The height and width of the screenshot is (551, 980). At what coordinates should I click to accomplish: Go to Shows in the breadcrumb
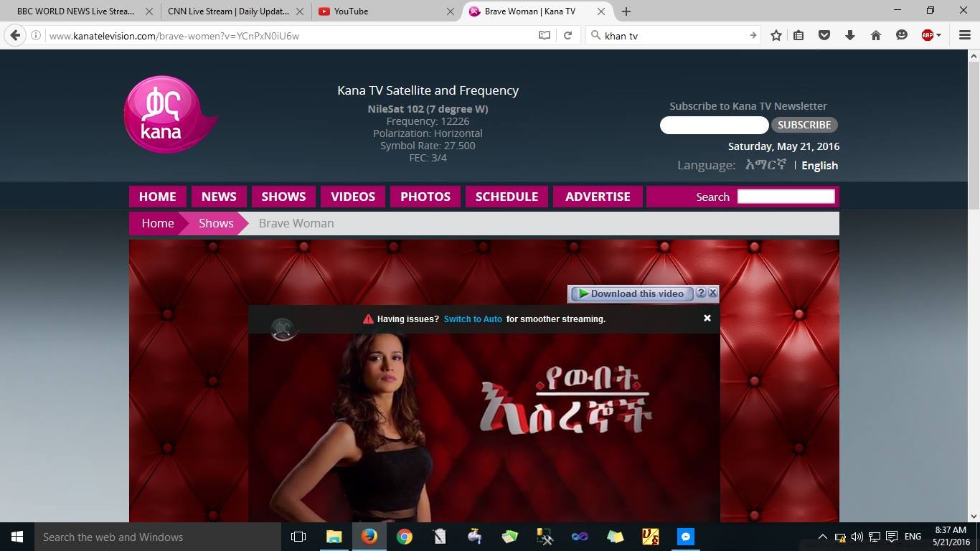point(216,223)
